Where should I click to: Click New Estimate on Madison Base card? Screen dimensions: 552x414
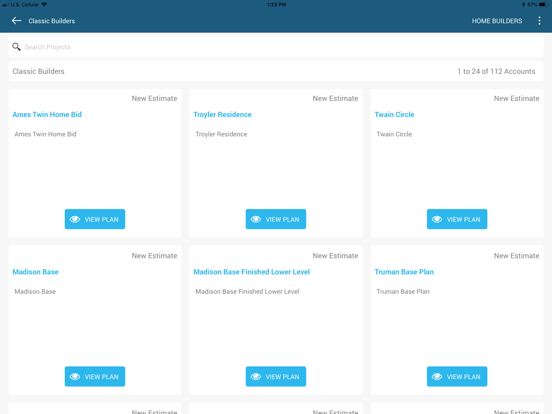[154, 256]
